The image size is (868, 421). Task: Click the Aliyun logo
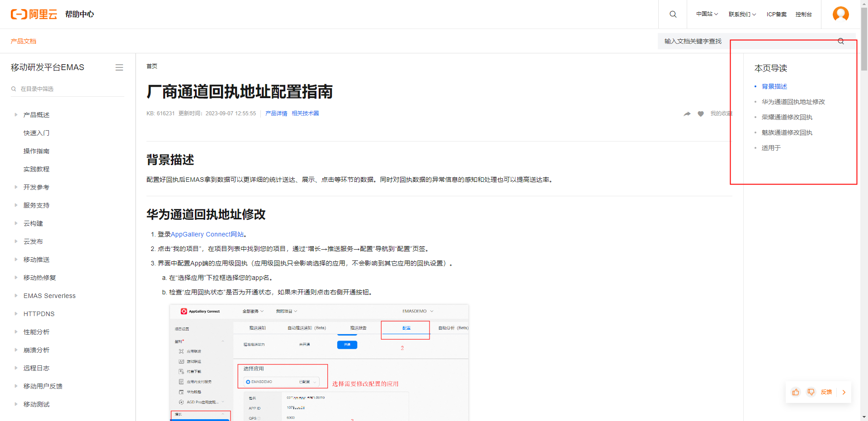click(x=34, y=14)
